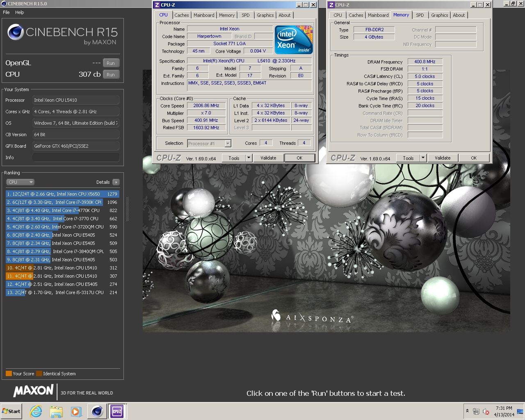The width and height of the screenshot is (525, 420).
Task: Run the OpenGL benchmark test
Action: (111, 63)
